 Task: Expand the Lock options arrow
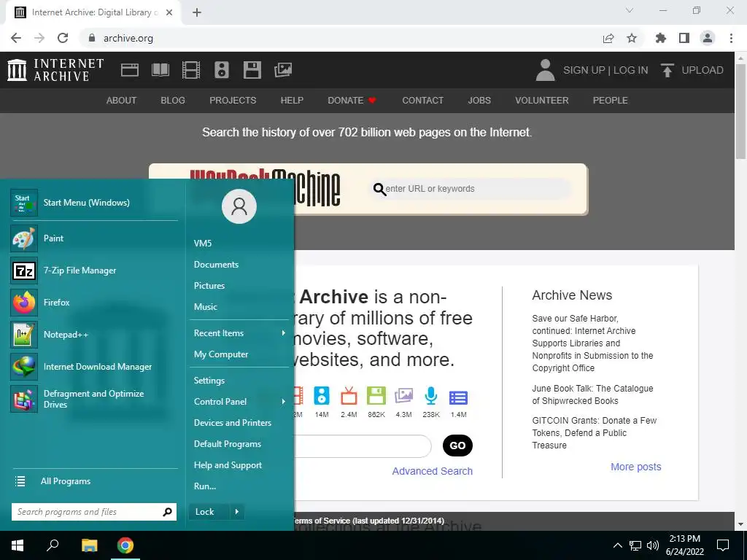click(237, 512)
